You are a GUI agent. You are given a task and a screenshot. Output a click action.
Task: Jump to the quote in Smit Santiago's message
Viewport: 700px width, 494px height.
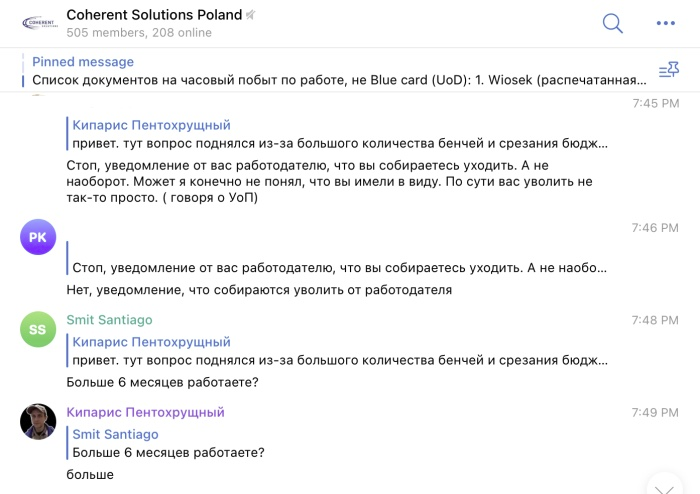tap(340, 351)
